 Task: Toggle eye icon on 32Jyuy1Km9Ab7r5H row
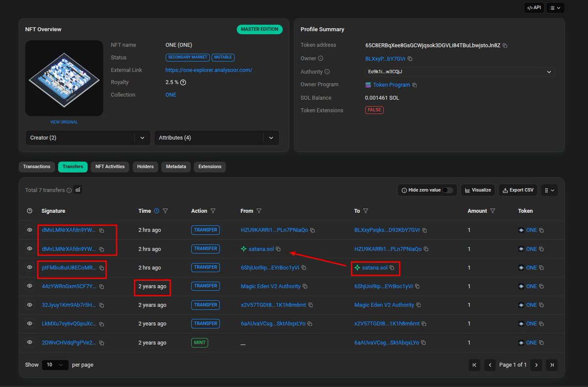[x=29, y=305]
